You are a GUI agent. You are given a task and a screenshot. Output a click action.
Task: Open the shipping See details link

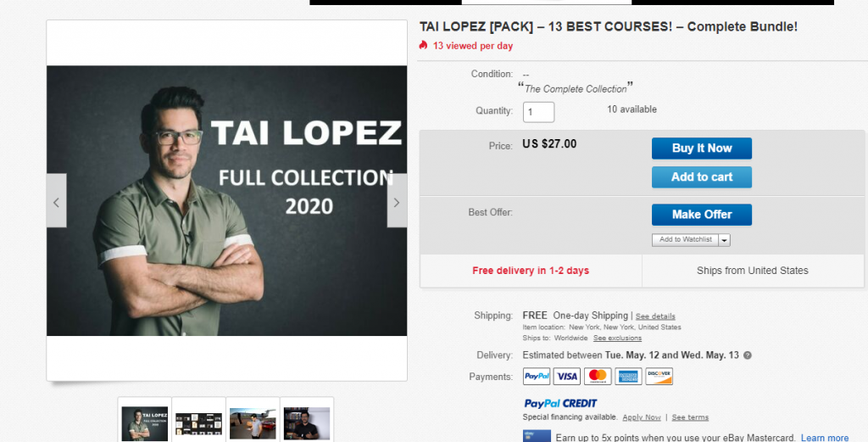point(655,316)
